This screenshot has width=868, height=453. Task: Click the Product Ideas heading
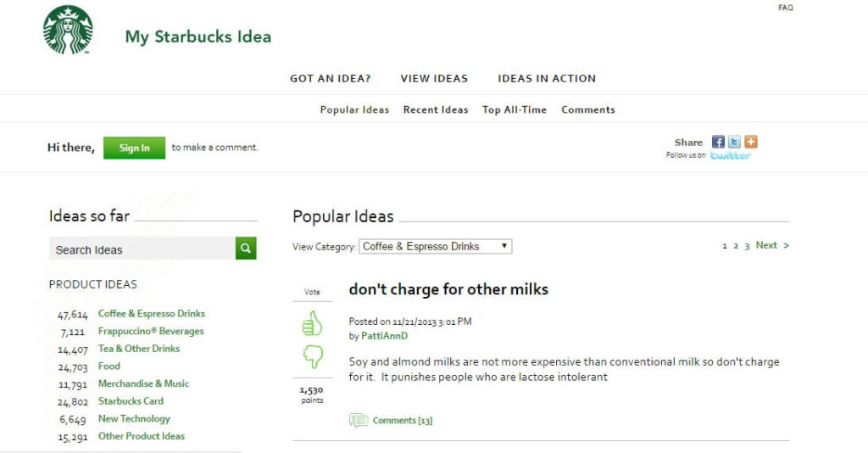click(93, 284)
